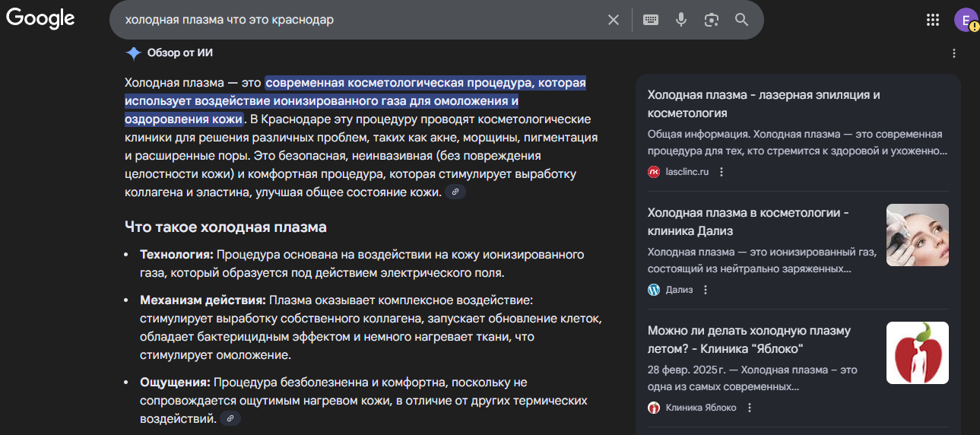This screenshot has height=435, width=980.
Task: Submit search with the magnifier icon
Action: pos(742,20)
